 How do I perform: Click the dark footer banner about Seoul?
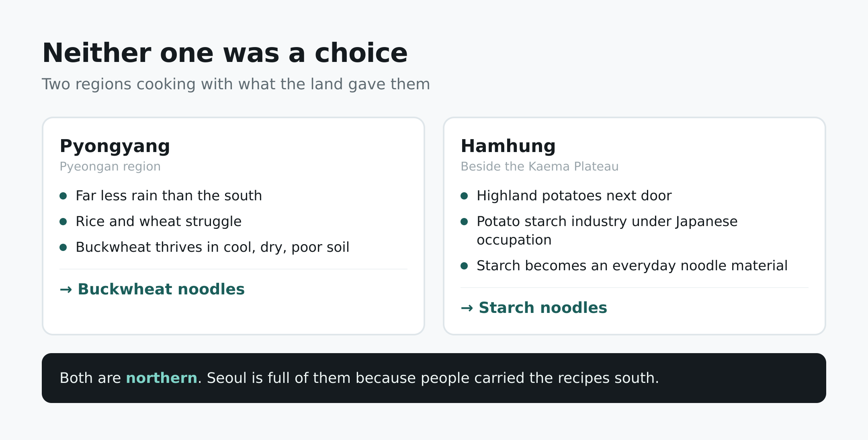pyautogui.click(x=434, y=378)
